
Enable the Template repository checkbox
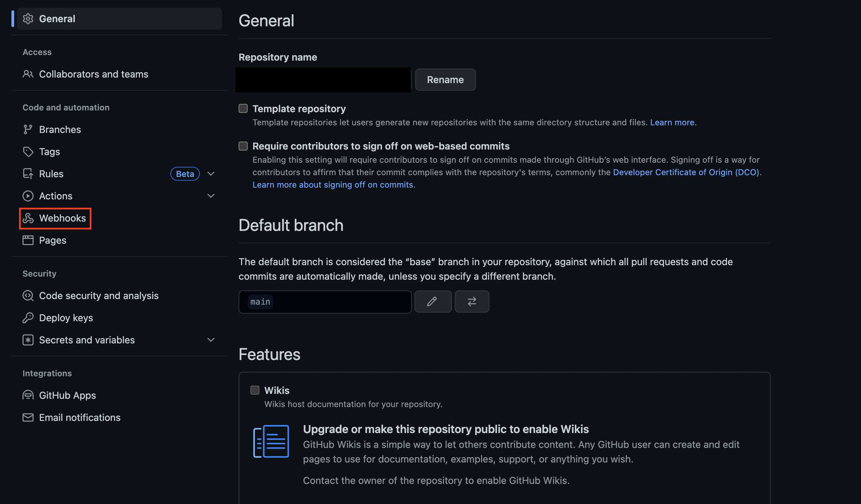(x=243, y=109)
